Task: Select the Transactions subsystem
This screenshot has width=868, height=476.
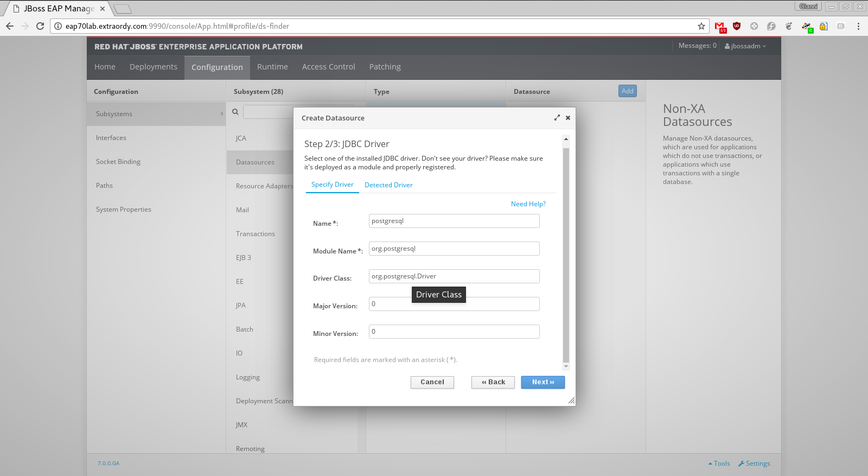Action: (260, 234)
